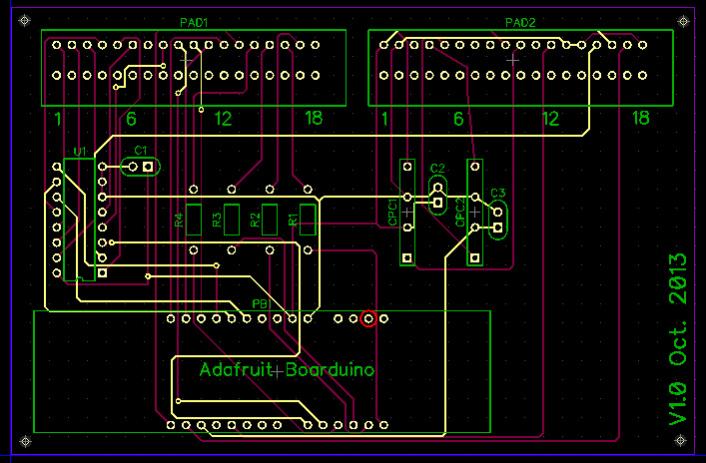Select capacitor C1 footprint
The height and width of the screenshot is (463, 706).
139,167
